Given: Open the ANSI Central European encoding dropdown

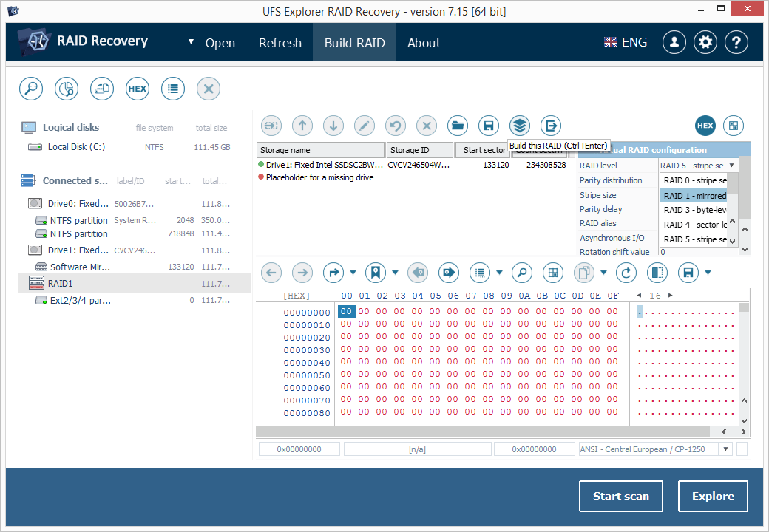Looking at the screenshot, I should (x=725, y=449).
